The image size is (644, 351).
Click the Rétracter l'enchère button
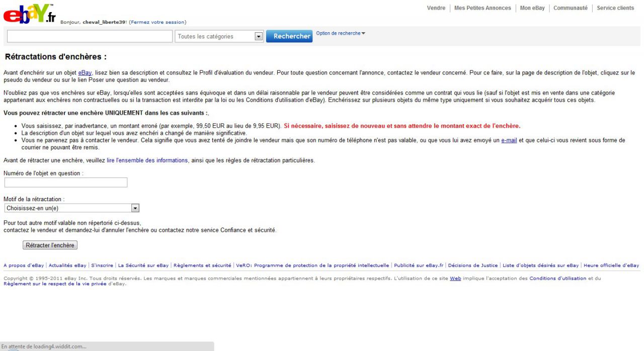50,245
